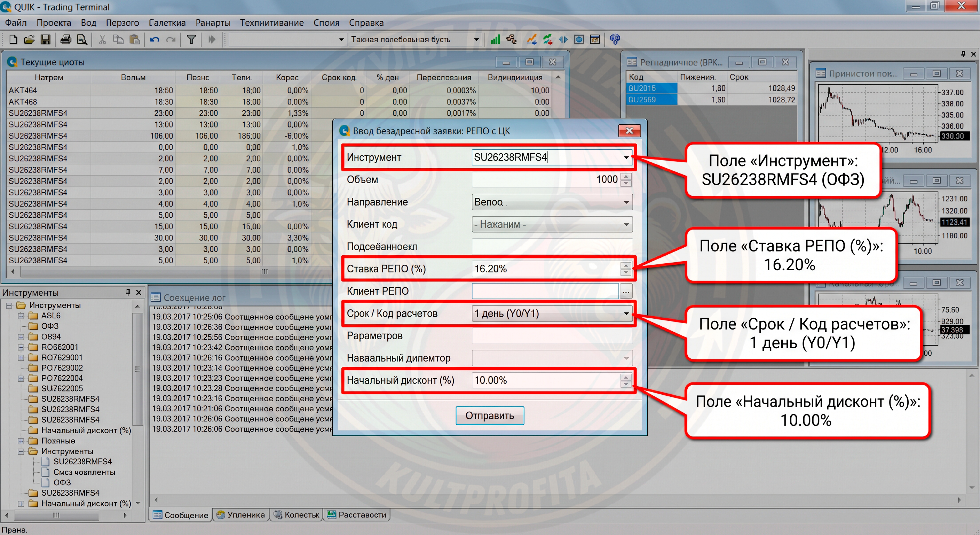980x535 pixels.
Task: Close the РЕПО с ЦК order dialog
Action: point(629,131)
